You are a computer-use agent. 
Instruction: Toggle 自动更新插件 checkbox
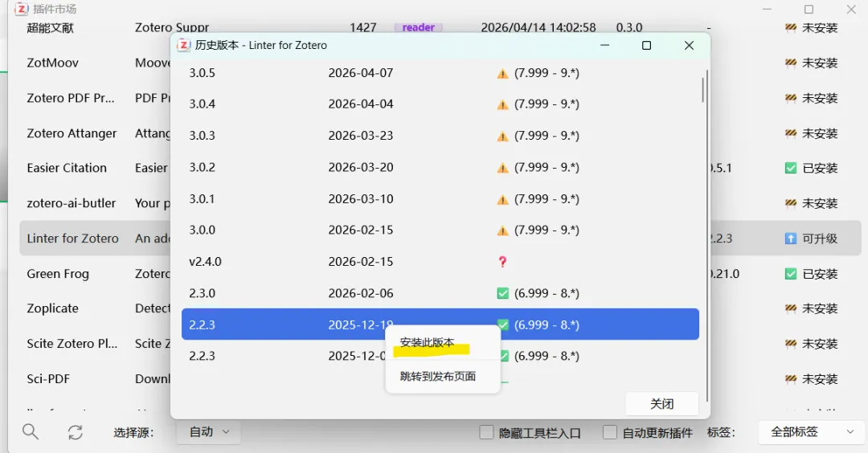(609, 432)
